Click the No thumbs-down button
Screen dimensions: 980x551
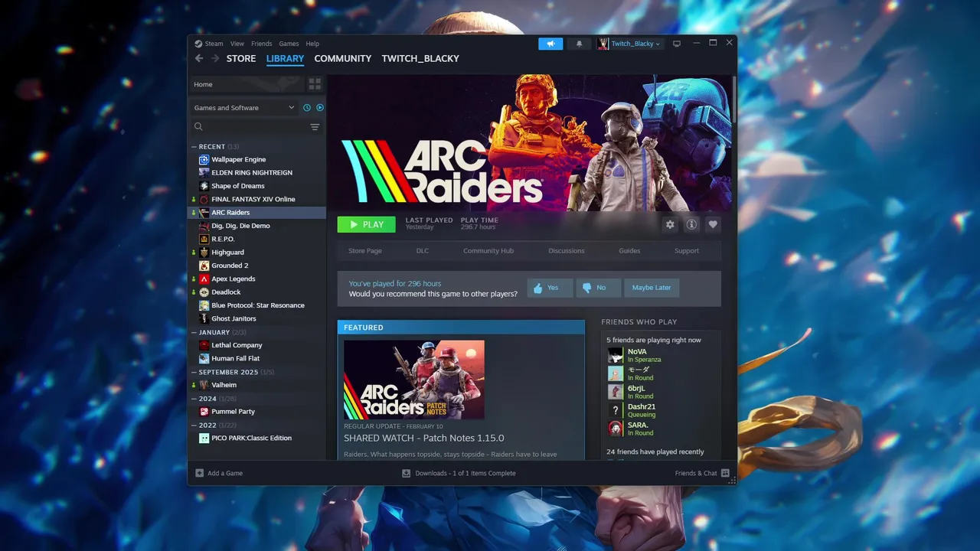598,288
